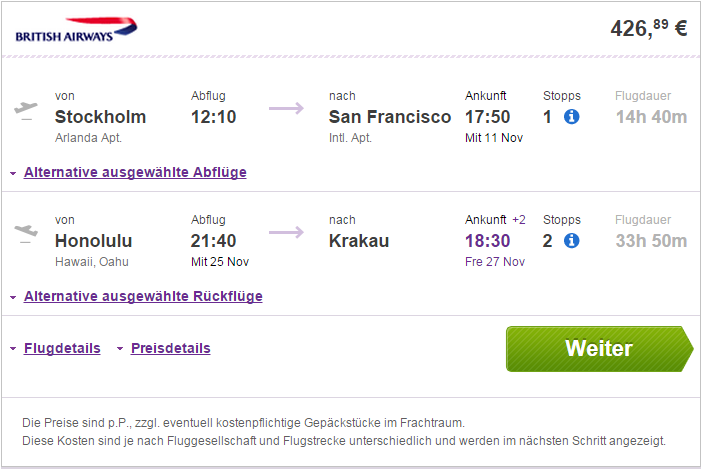Click the return flight plane icon
Image resolution: width=703 pixels, height=474 pixels.
point(26,233)
